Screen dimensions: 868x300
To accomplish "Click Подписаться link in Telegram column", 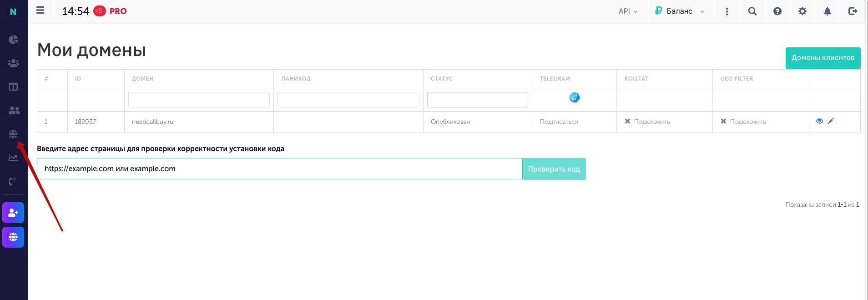I will 559,122.
